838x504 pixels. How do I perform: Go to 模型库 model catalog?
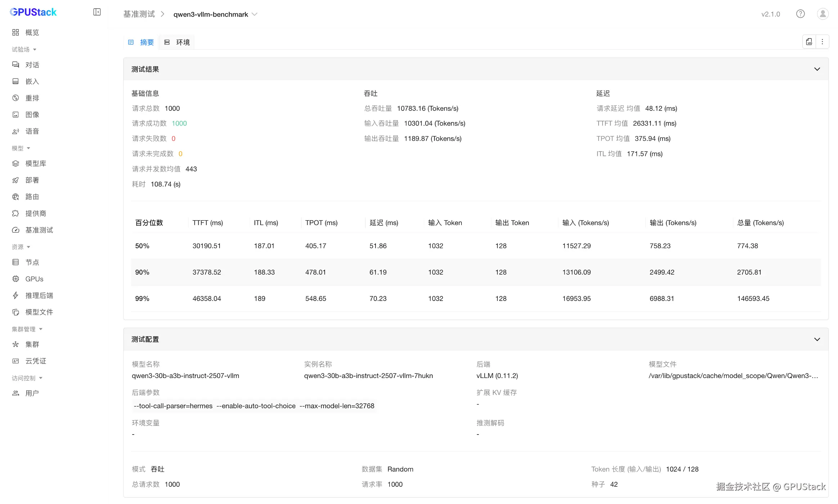tap(36, 163)
